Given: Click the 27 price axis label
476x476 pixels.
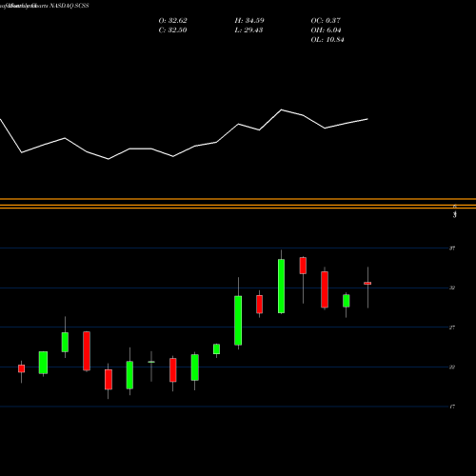Looking at the screenshot, I should point(452,327).
